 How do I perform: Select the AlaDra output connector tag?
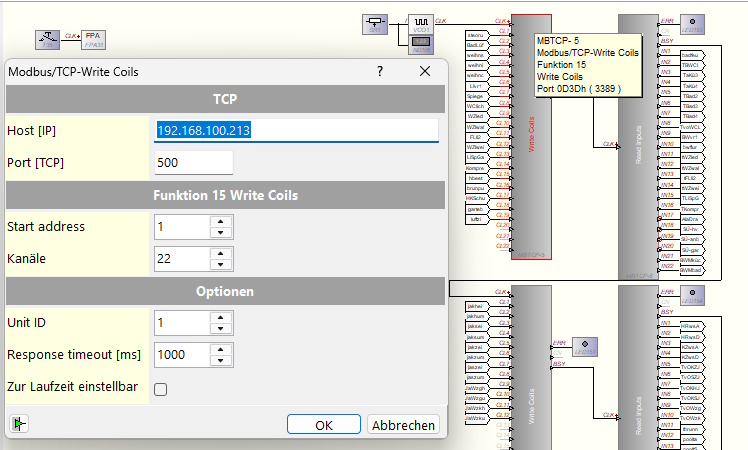tap(692, 219)
